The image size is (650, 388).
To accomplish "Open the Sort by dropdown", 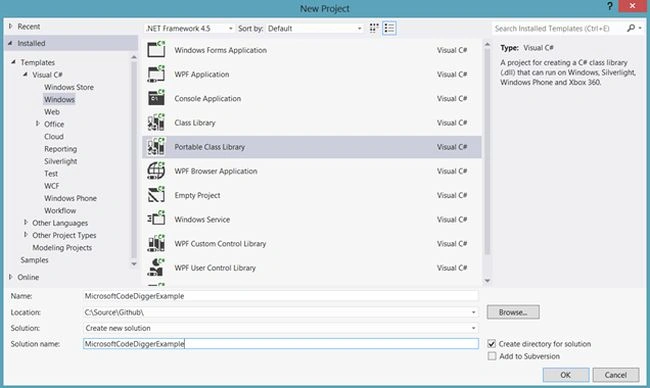I will (x=359, y=29).
